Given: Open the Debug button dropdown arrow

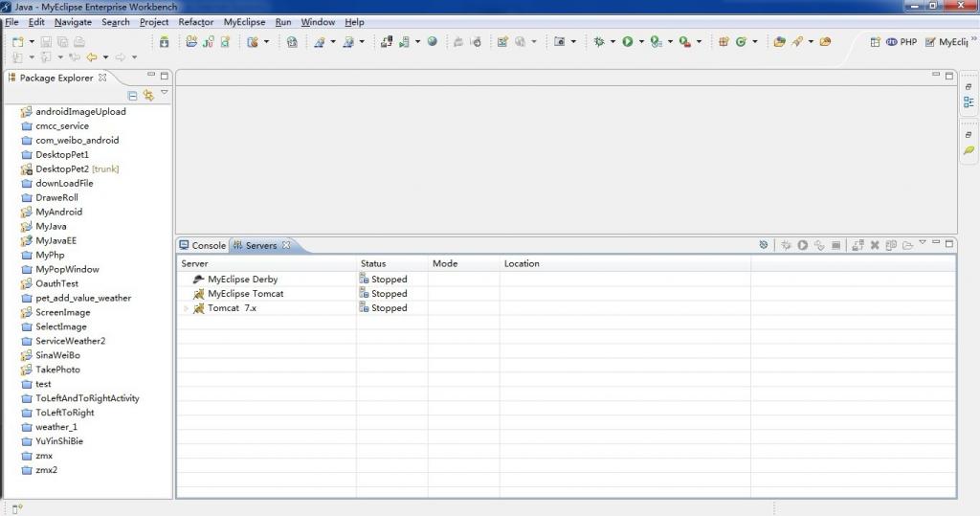Looking at the screenshot, I should tap(612, 42).
